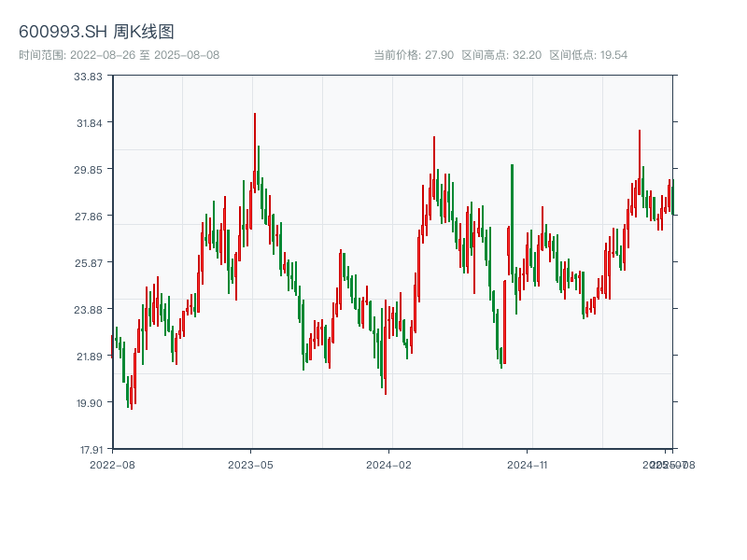Click the tallest red candlestick peaking near 32.20

click(255, 152)
